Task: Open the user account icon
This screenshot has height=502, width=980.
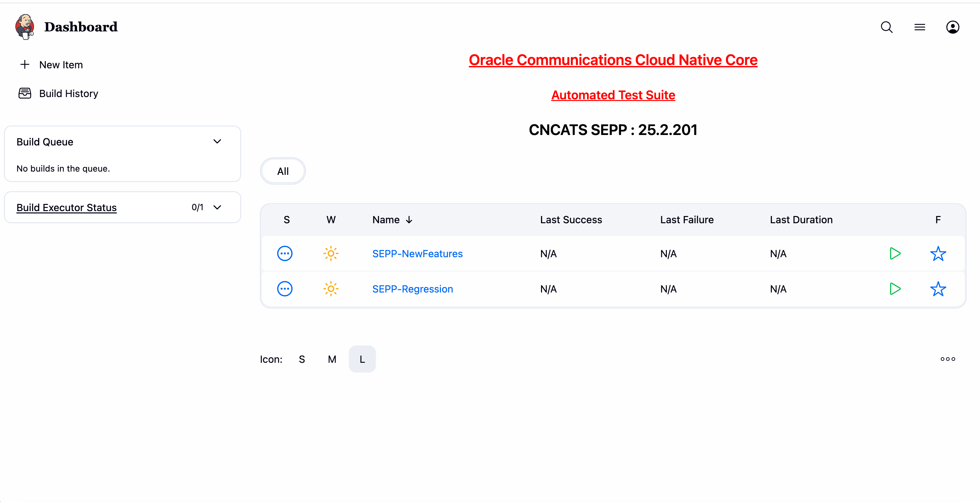Action: 953,27
